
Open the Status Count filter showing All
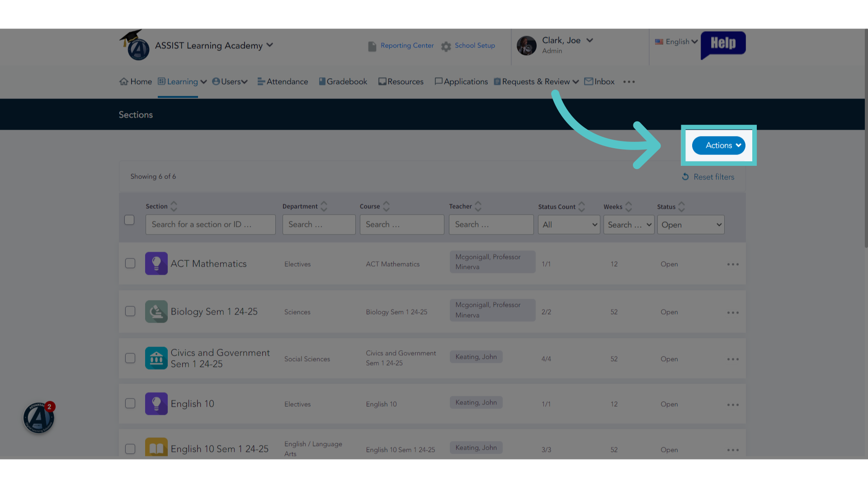click(569, 225)
